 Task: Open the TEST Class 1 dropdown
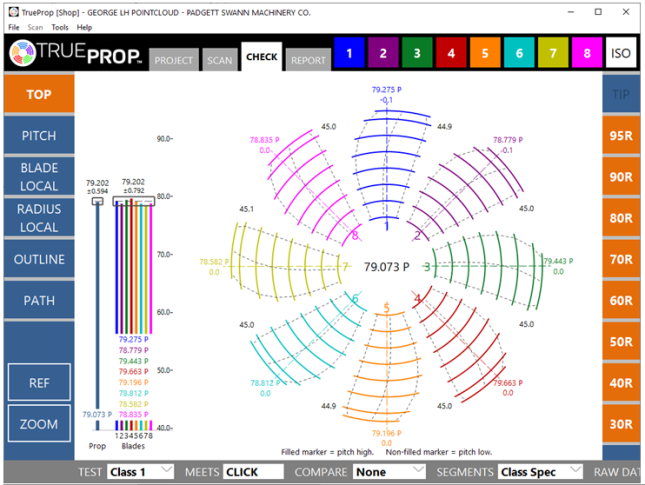click(x=140, y=471)
